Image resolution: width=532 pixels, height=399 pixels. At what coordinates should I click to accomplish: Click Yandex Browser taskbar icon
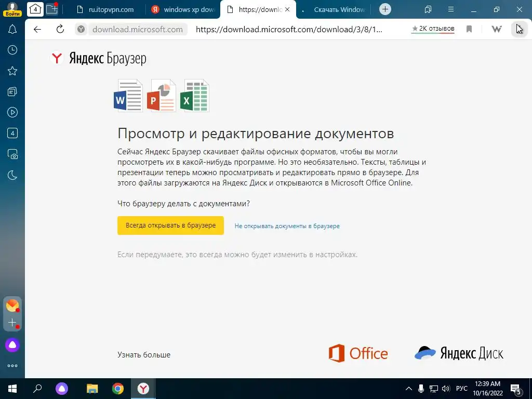(x=143, y=389)
